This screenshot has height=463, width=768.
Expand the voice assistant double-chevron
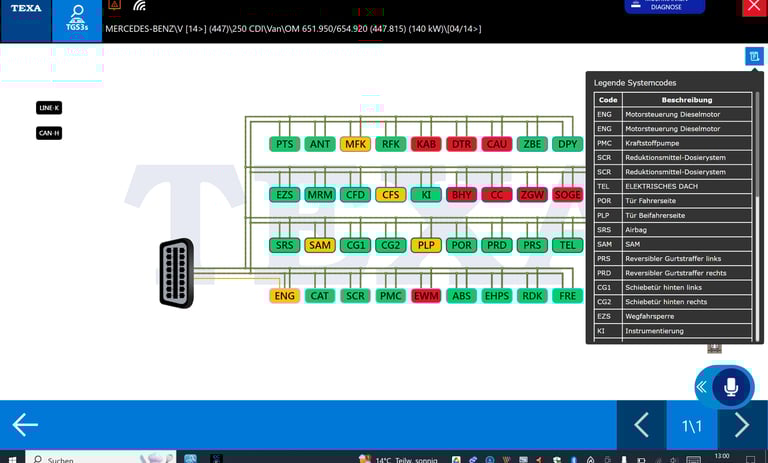(x=701, y=387)
